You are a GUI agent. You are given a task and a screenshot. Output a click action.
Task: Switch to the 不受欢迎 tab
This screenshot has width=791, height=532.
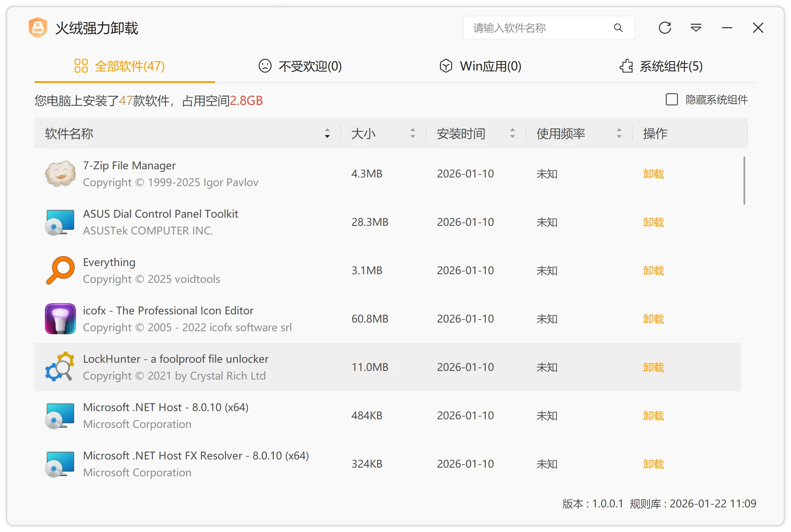tap(300, 66)
